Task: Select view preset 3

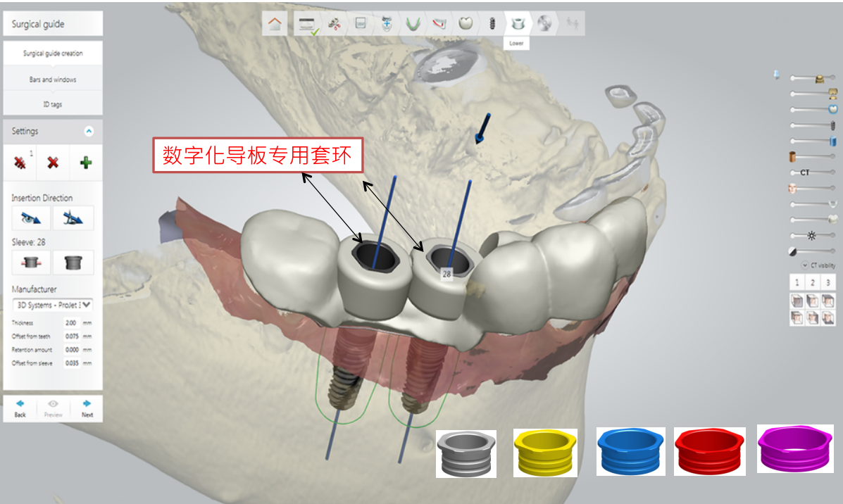Action: (x=828, y=282)
